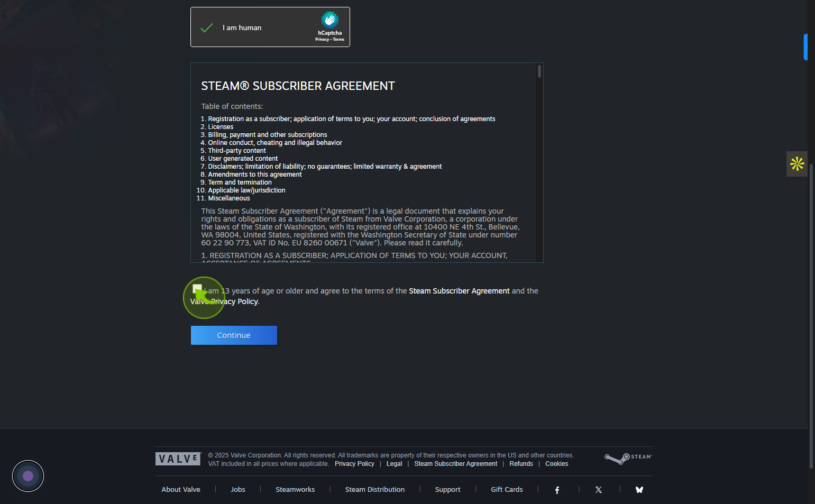The image size is (815, 504).
Task: Check the age and agreement checkbox
Action: (x=197, y=289)
